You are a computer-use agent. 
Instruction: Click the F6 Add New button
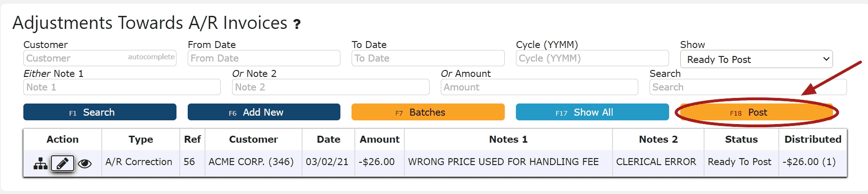tap(264, 112)
